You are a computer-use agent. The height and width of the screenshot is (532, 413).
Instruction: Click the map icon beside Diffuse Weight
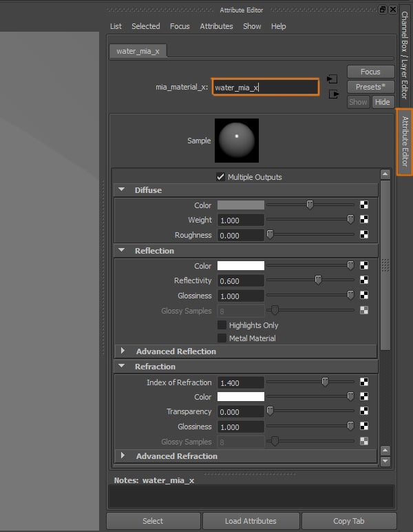coord(364,220)
